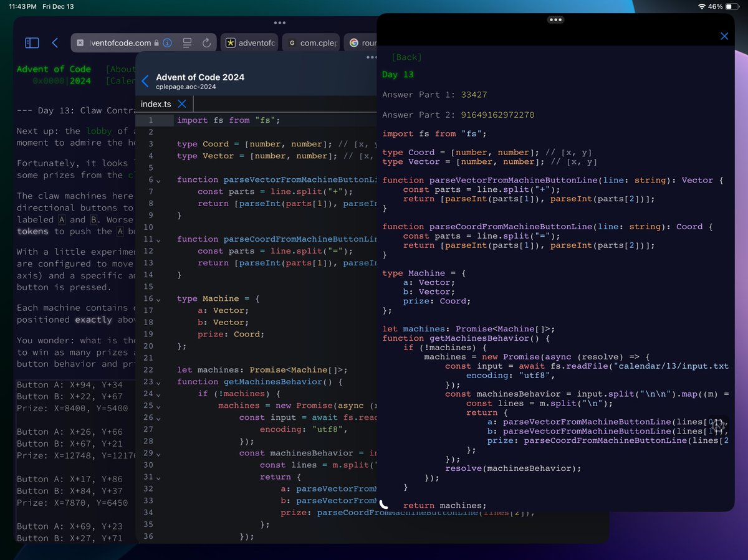Click the Advent of Code 2024 project title
Image resolution: width=748 pixels, height=560 pixels.
point(200,77)
